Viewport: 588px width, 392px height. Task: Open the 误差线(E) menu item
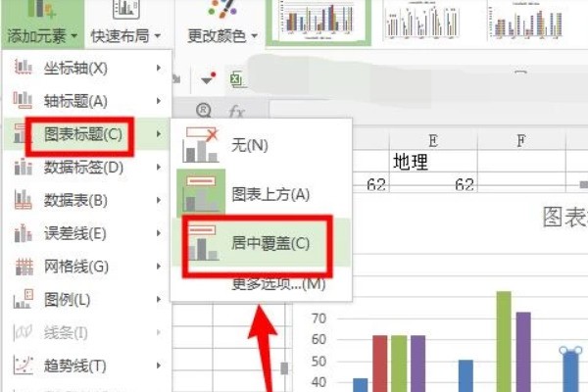coord(87,233)
